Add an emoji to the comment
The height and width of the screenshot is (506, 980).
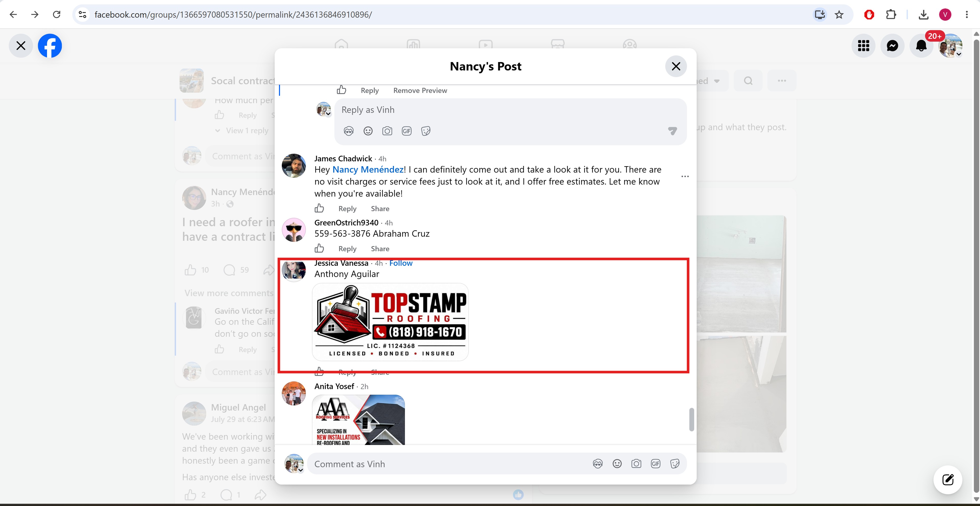point(617,464)
